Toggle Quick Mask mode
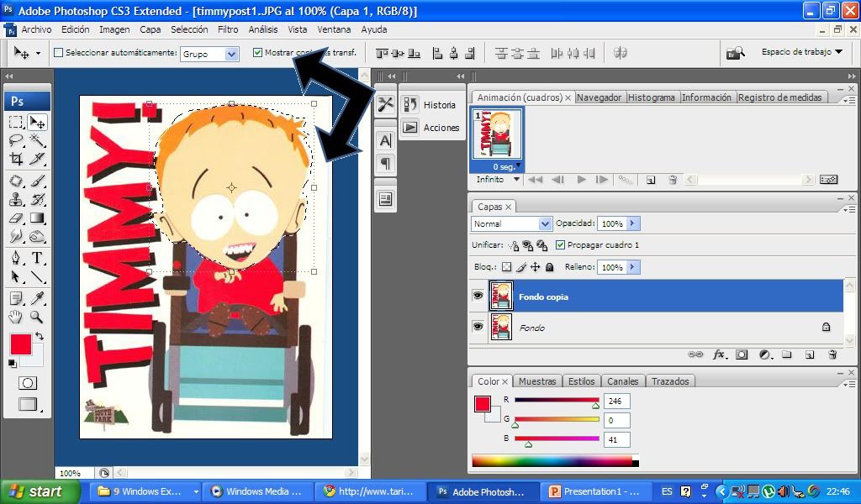Screen dimensions: 861x504 (28, 383)
